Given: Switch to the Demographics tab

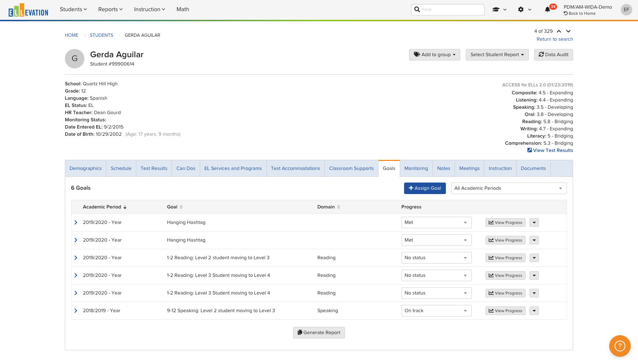Looking at the screenshot, I should click(x=86, y=168).
